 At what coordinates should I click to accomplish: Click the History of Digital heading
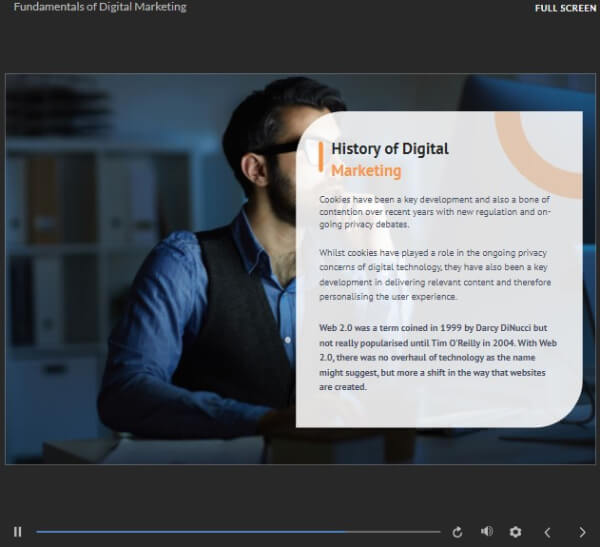pyautogui.click(x=390, y=149)
